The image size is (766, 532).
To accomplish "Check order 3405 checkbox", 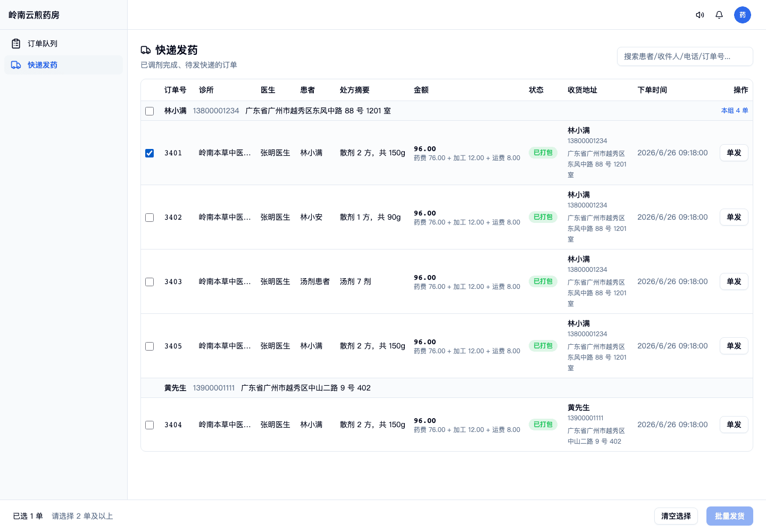I will 149,346.
